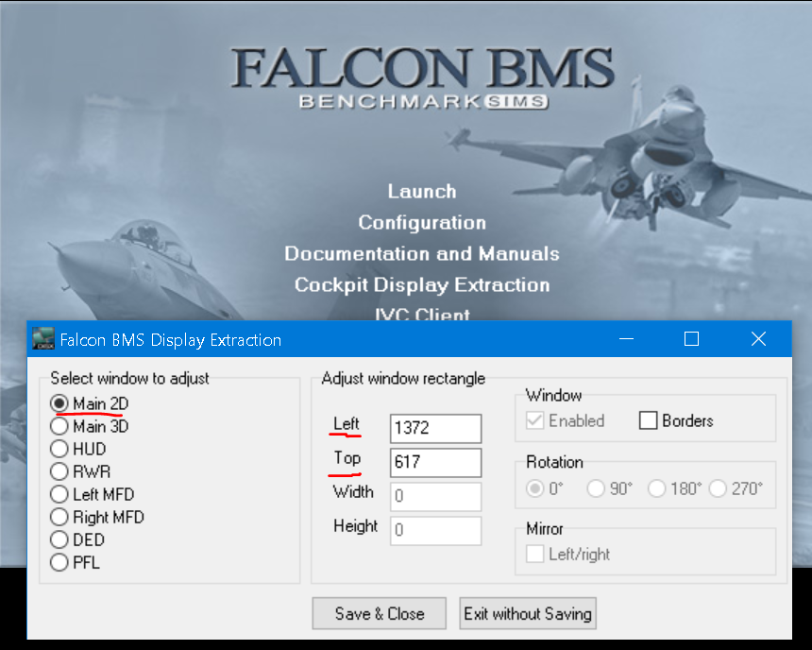Click the Save & Close button
812x650 pixels.
pyautogui.click(x=379, y=613)
